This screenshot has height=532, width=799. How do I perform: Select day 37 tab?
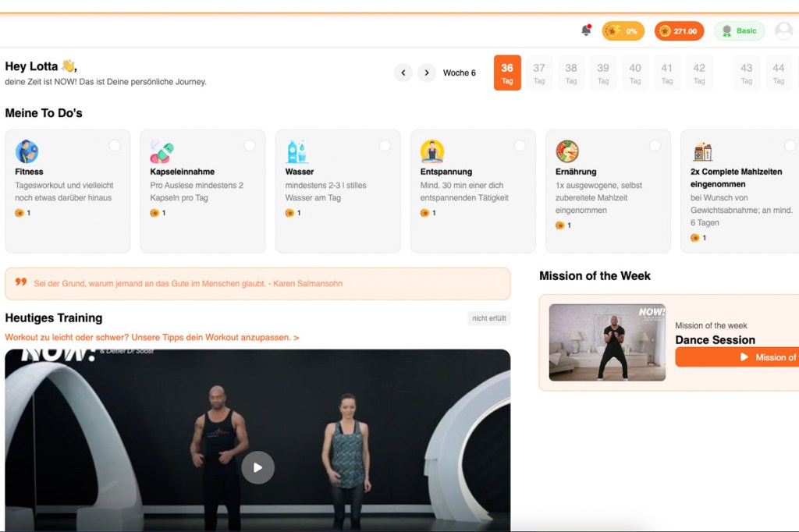539,73
